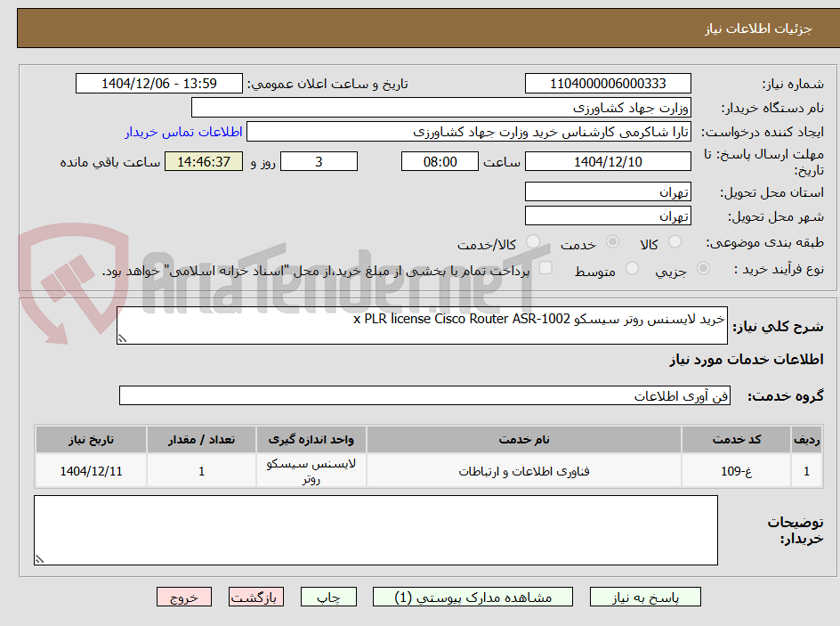This screenshot has width=840, height=626.
Task: Click the شرح کلی نیاز text area
Action: click(x=422, y=325)
